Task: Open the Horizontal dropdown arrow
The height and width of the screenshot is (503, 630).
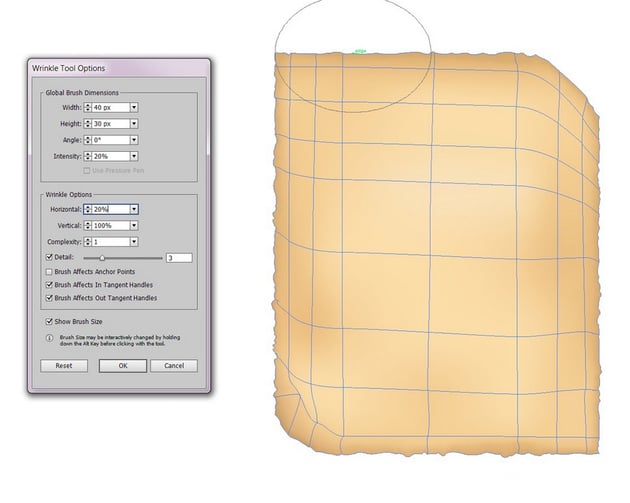Action: pyautogui.click(x=134, y=209)
